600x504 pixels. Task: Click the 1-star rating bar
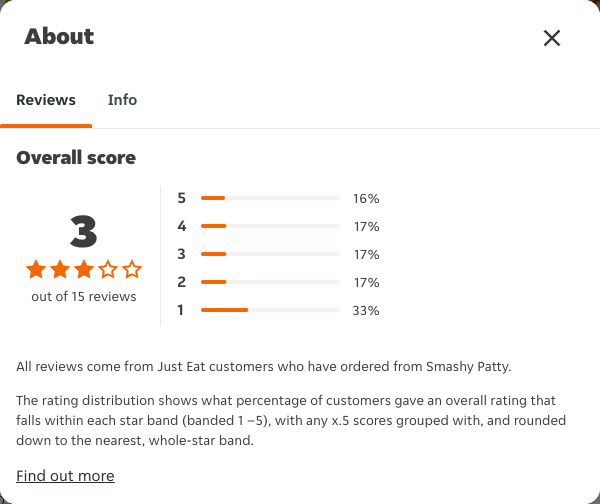(270, 310)
